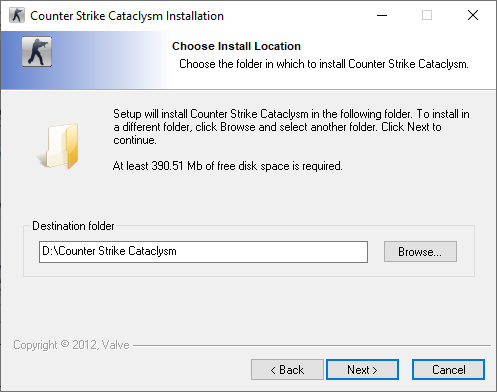Click the greyed-out maximize window button
Screen dimensions: 497x392
[427, 15]
